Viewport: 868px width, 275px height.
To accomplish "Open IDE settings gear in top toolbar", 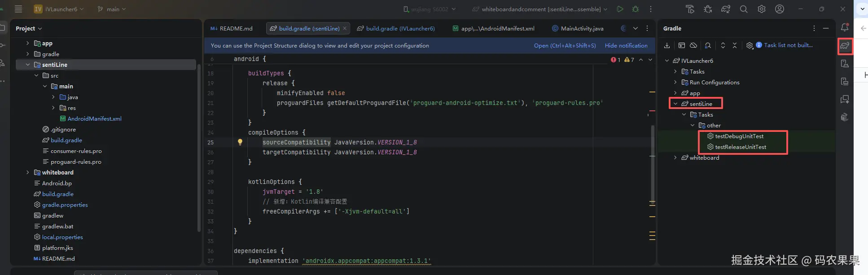I will pyautogui.click(x=762, y=9).
